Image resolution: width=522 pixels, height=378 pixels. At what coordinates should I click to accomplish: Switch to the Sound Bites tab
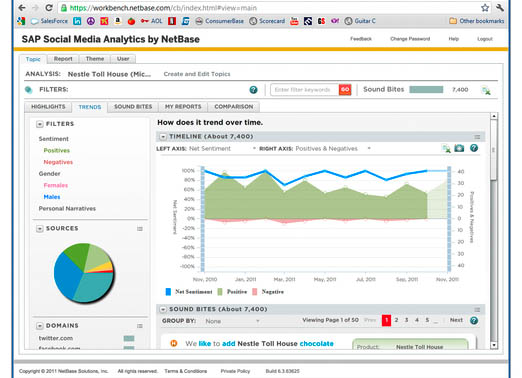click(x=133, y=107)
